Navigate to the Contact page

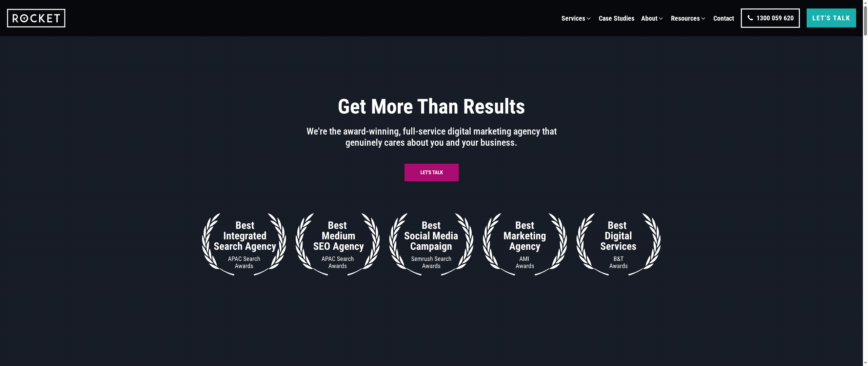click(x=724, y=19)
